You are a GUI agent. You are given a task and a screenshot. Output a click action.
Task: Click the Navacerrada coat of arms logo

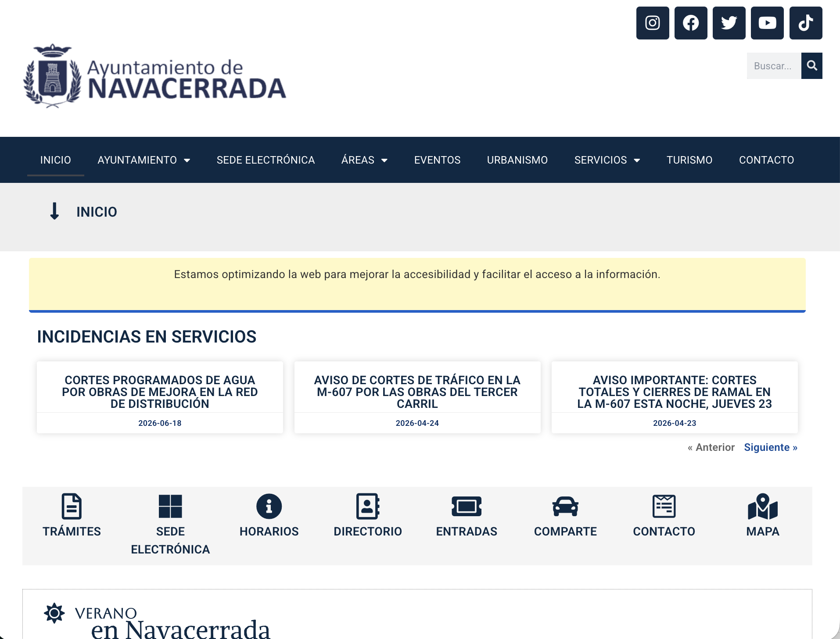pos(53,75)
